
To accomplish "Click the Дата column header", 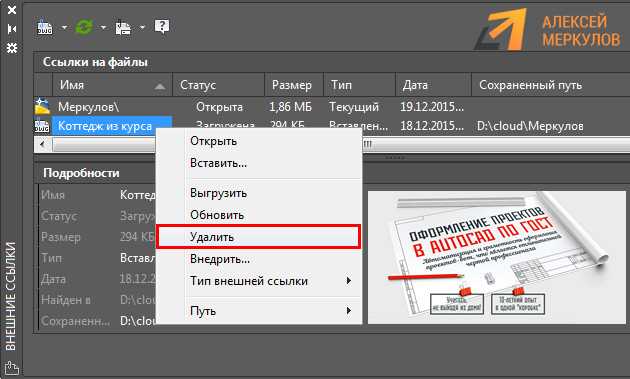I will (434, 85).
